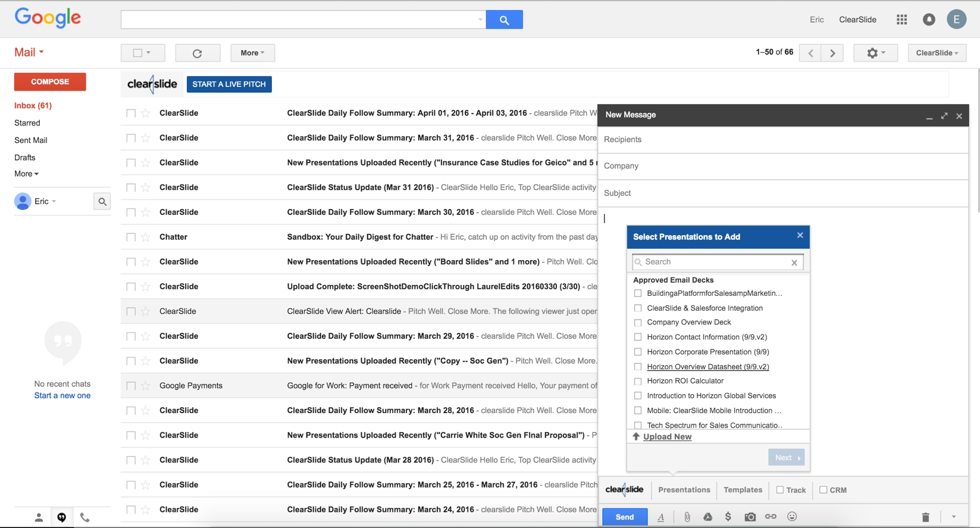Go to newer messages page

point(810,53)
